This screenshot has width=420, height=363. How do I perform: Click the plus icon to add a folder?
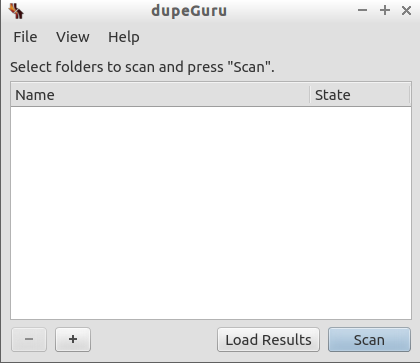73,339
